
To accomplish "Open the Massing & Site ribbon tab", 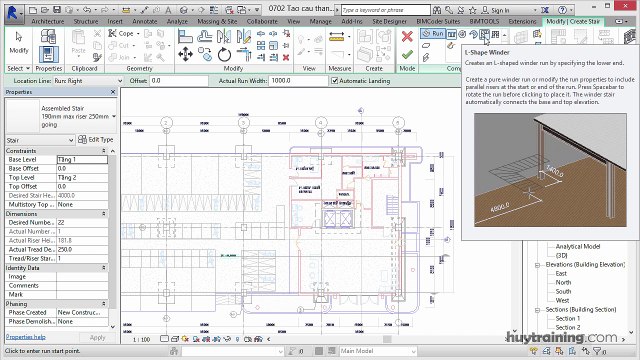I will [217, 21].
